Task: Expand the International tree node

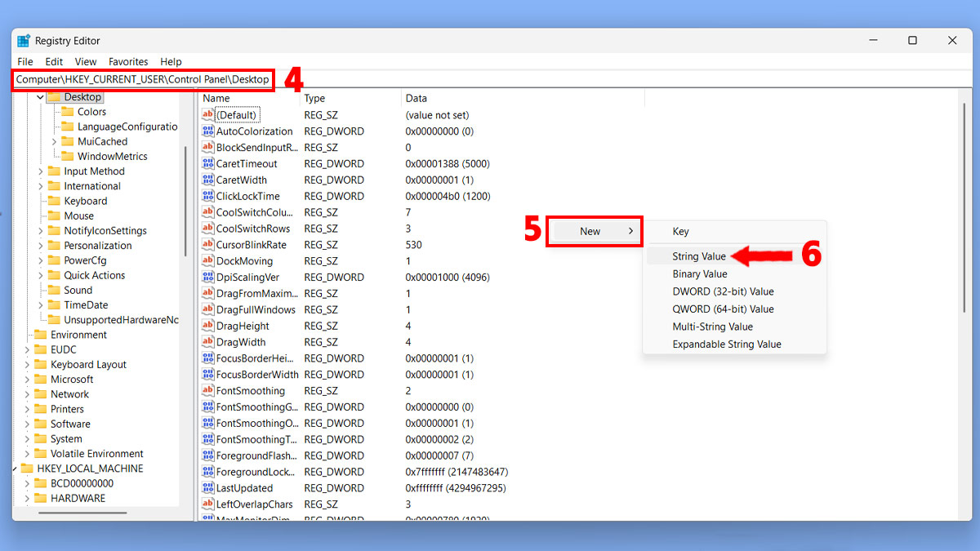Action: coord(40,186)
